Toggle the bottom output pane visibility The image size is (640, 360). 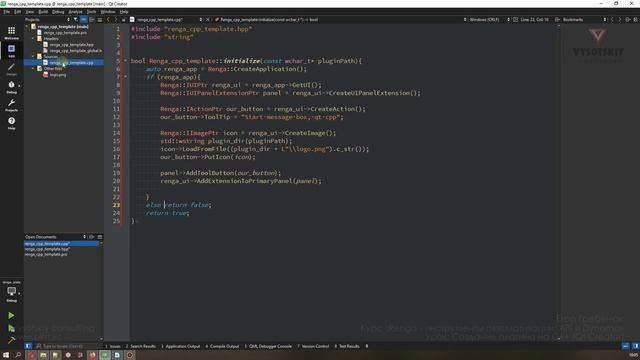coord(625,346)
